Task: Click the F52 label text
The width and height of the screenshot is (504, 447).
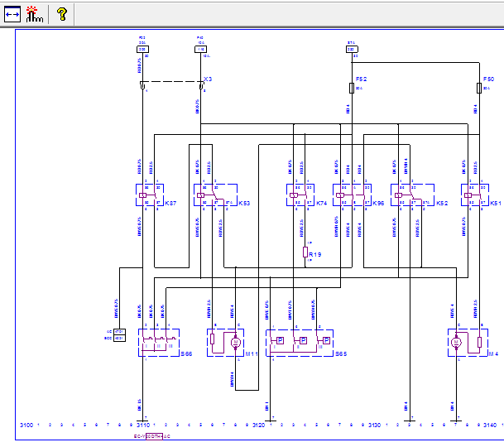Action: 362,79
